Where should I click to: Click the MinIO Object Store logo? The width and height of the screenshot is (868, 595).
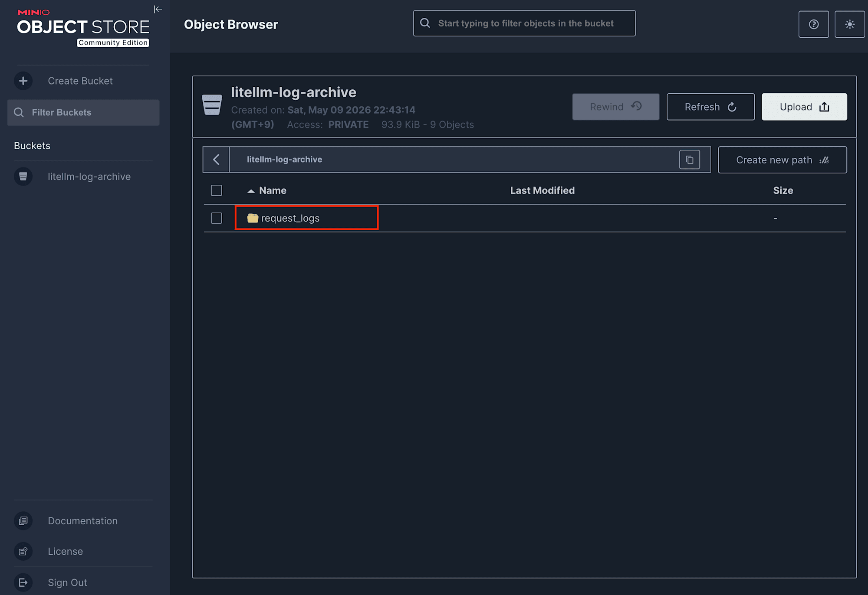[x=83, y=28]
